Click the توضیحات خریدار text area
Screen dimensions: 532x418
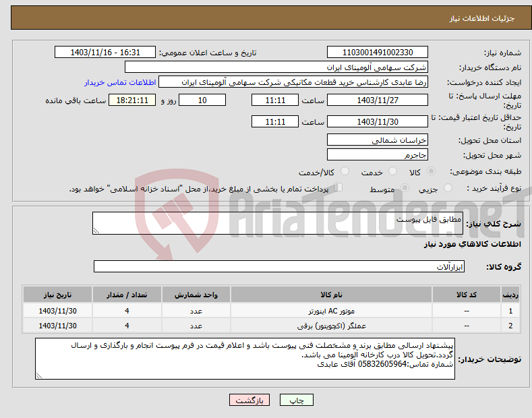(245, 359)
